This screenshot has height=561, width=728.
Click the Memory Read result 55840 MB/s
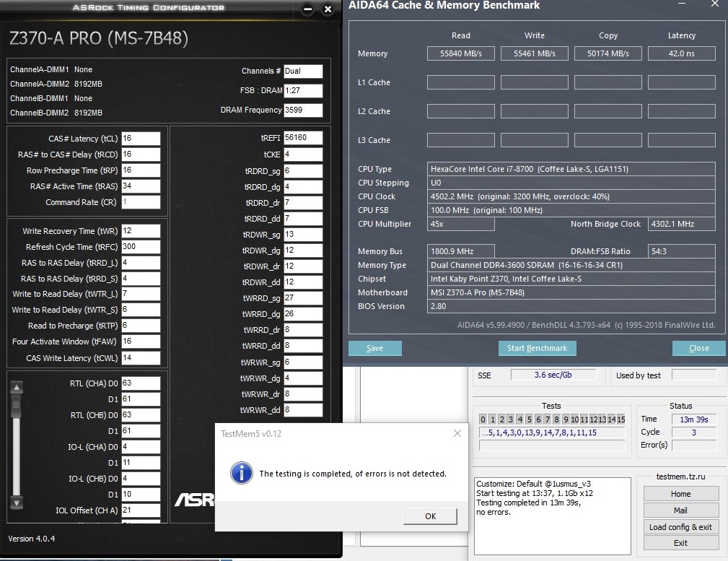[x=460, y=53]
